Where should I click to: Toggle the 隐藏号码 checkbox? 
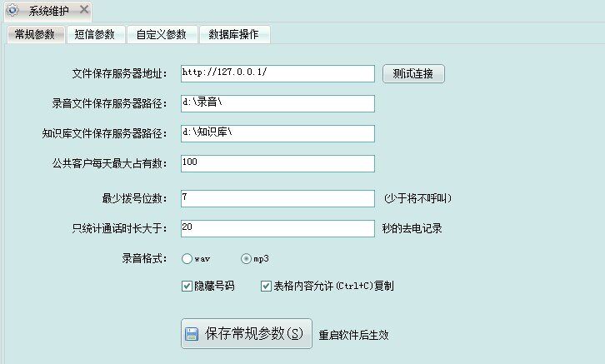(x=187, y=286)
